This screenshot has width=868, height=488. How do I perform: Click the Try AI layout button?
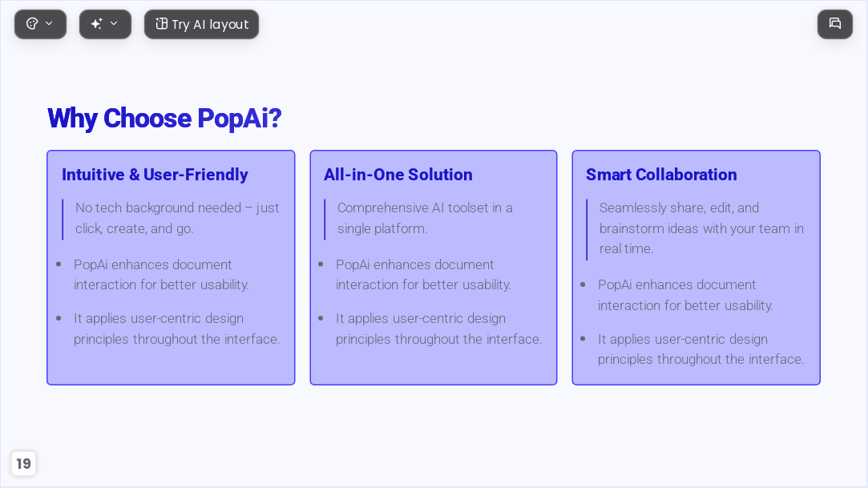pos(201,24)
